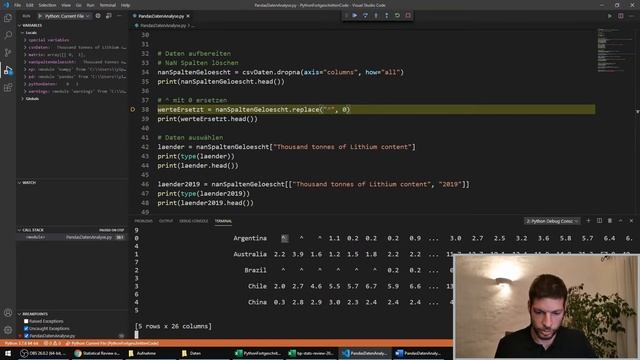The width and height of the screenshot is (640, 360).
Task: Click the debug Step Out button
Action: [x=387, y=16]
